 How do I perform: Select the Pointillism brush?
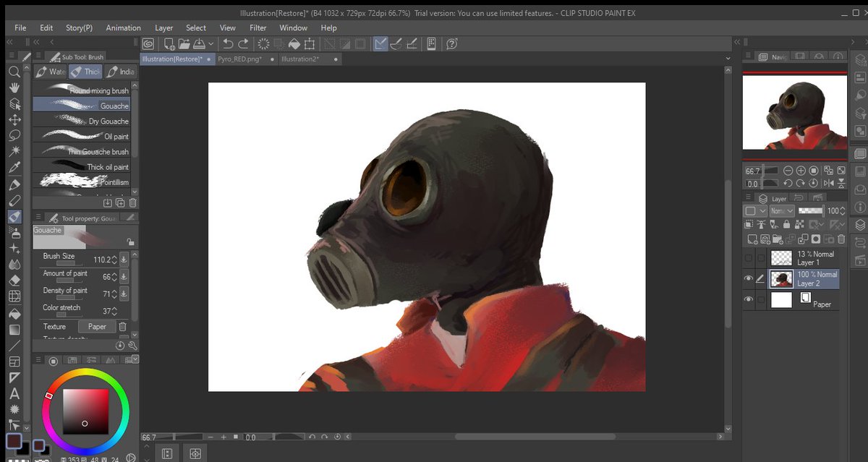click(83, 181)
